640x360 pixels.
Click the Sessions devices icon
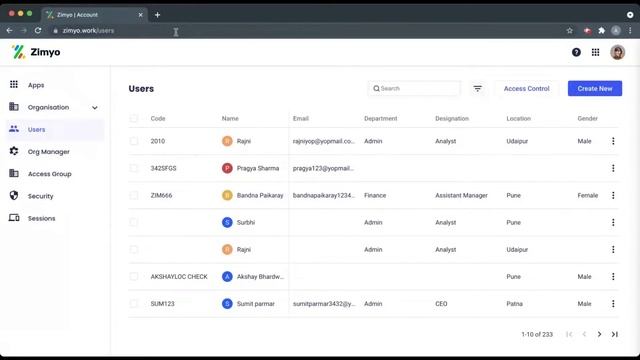click(14, 218)
